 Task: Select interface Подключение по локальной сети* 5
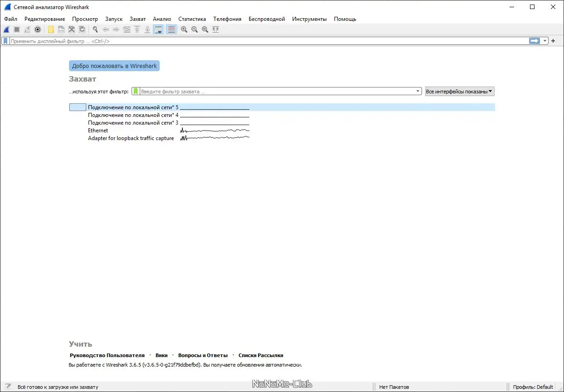tap(282, 107)
